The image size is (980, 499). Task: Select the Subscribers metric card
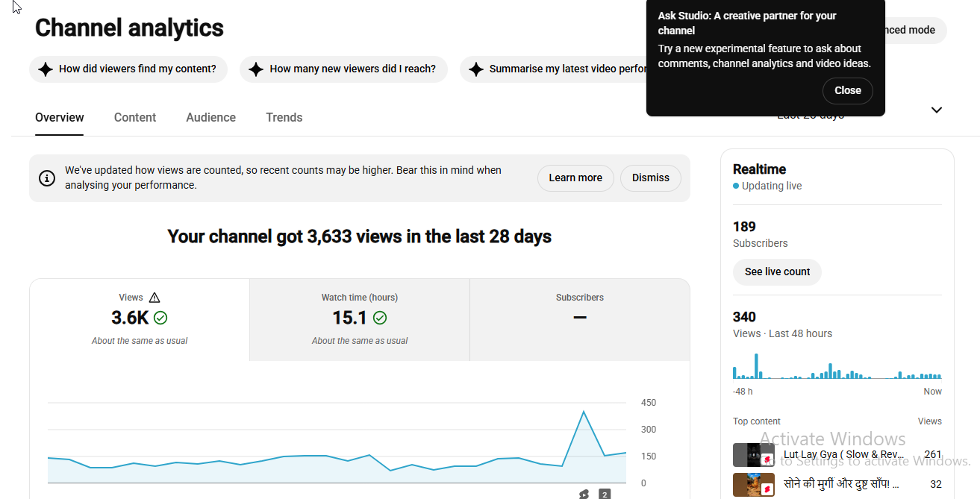[x=580, y=320]
